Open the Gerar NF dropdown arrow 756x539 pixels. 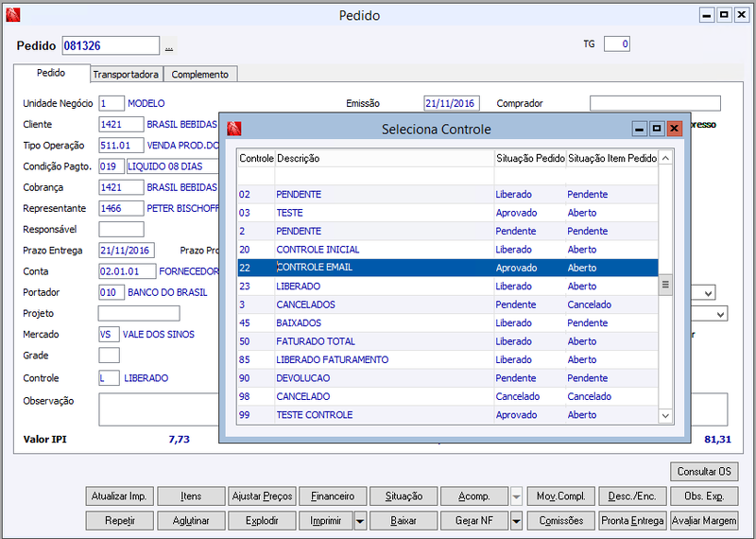pyautogui.click(x=516, y=521)
